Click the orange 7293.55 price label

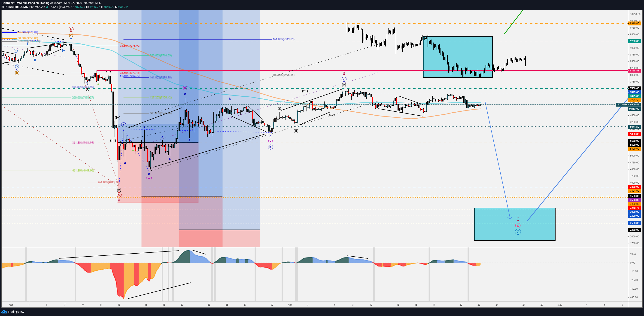(x=635, y=100)
